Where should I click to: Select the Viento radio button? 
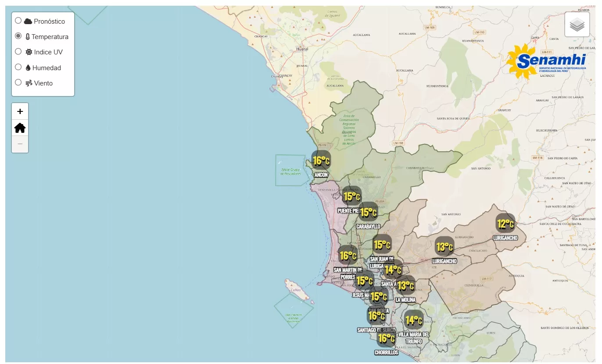click(x=18, y=82)
